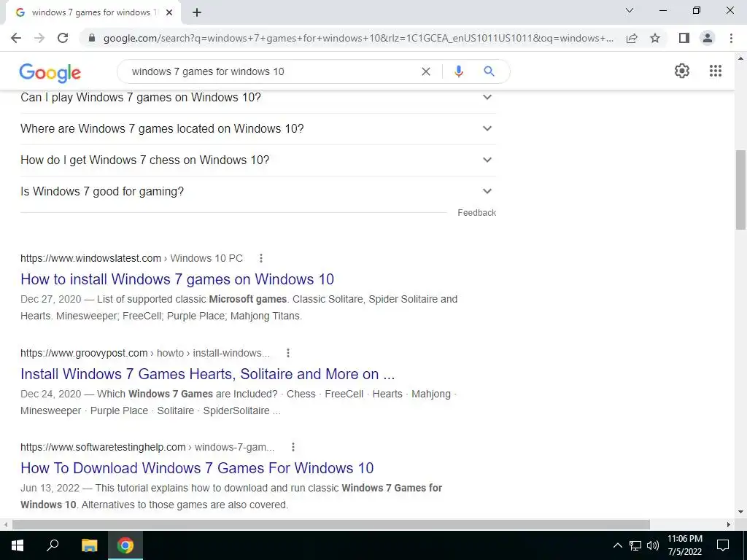Open Chrome profile avatar
747x560 pixels.
click(708, 38)
